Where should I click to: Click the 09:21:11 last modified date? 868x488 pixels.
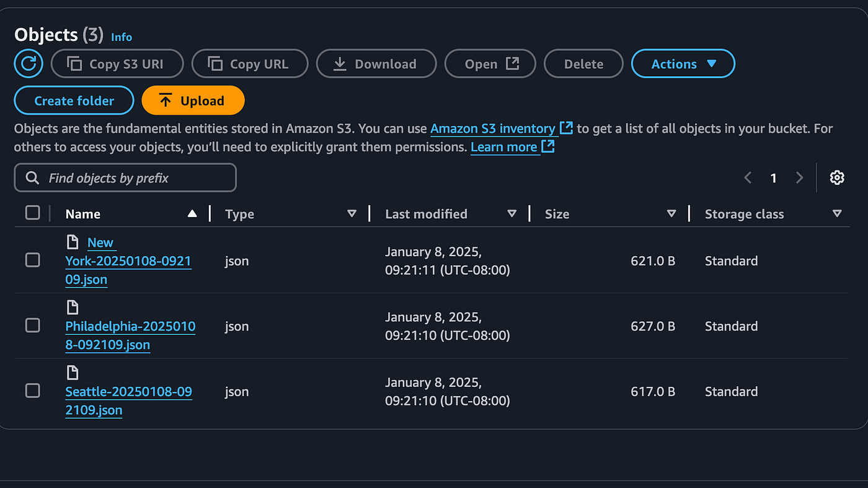(x=447, y=261)
